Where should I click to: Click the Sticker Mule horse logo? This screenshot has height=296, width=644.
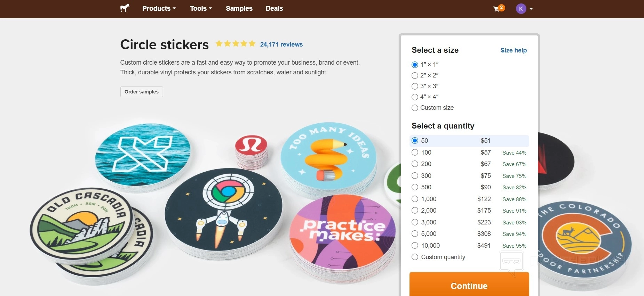125,8
